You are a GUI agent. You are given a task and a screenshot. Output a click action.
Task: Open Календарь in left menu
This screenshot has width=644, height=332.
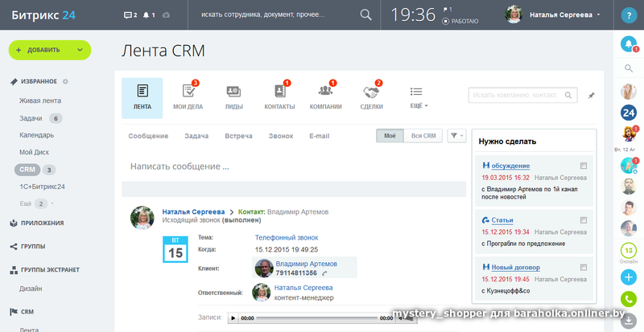point(36,135)
